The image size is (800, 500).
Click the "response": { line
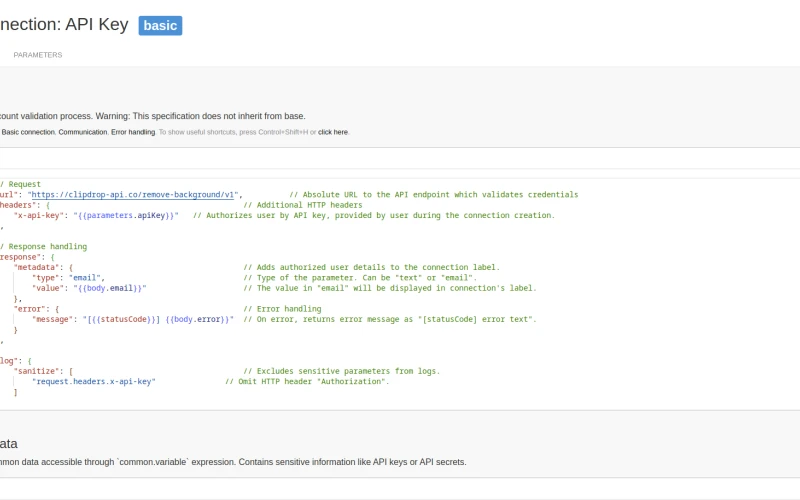coord(28,257)
